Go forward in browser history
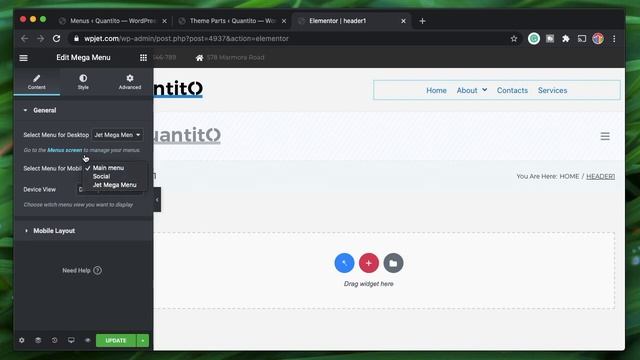This screenshot has width=640, height=360. tap(40, 39)
